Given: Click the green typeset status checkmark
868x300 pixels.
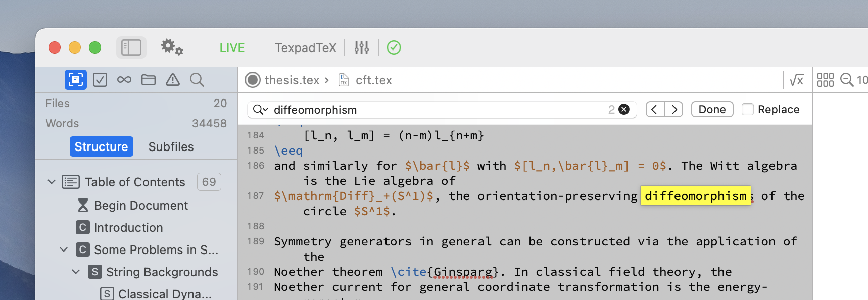Looking at the screenshot, I should [394, 47].
